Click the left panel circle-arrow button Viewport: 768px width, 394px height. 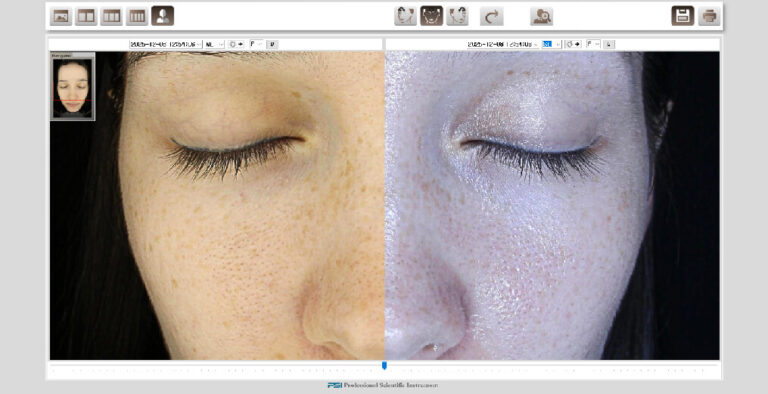237,45
